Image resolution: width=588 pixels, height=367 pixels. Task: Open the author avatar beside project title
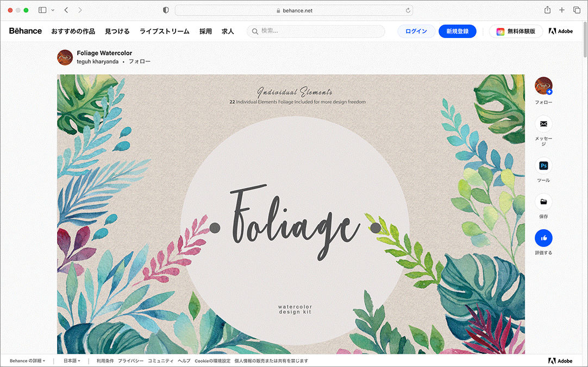click(65, 58)
